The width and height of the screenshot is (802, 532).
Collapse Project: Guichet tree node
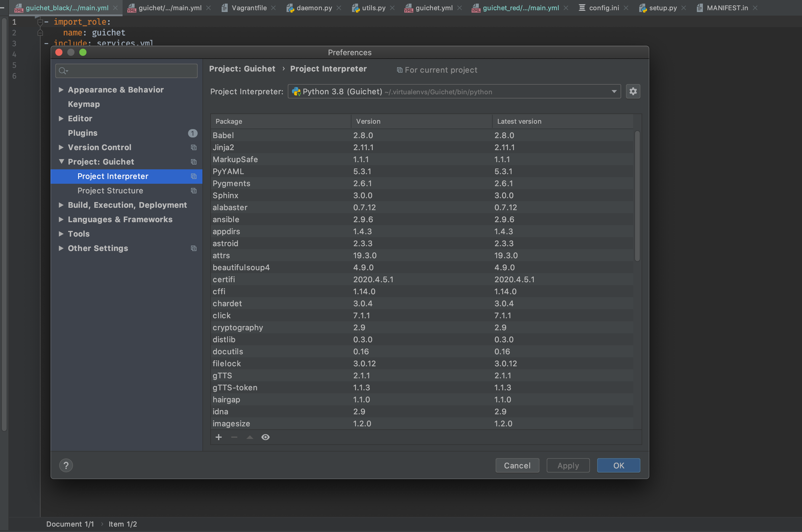61,162
